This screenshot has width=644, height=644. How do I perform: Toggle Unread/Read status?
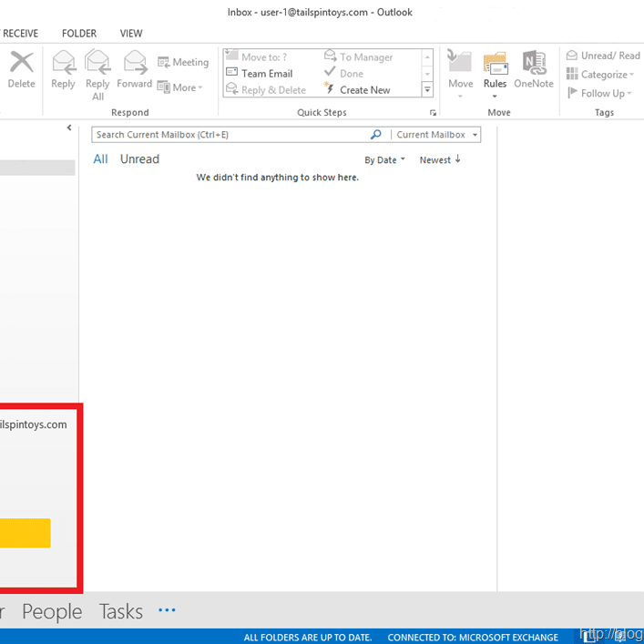tap(603, 56)
